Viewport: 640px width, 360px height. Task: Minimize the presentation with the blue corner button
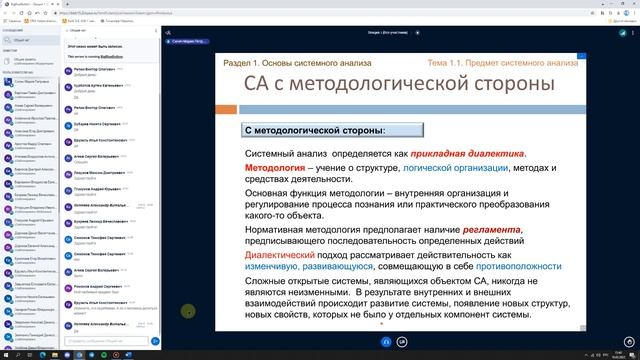coord(582,56)
